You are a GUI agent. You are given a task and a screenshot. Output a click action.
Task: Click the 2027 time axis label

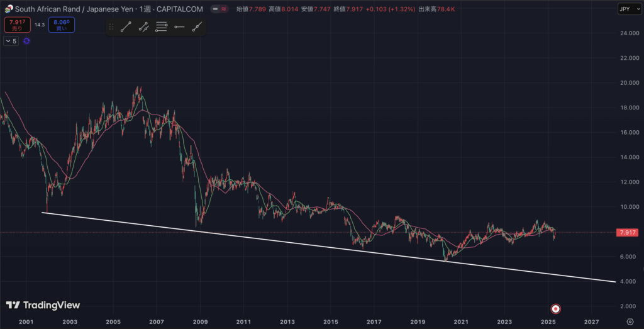click(591, 321)
